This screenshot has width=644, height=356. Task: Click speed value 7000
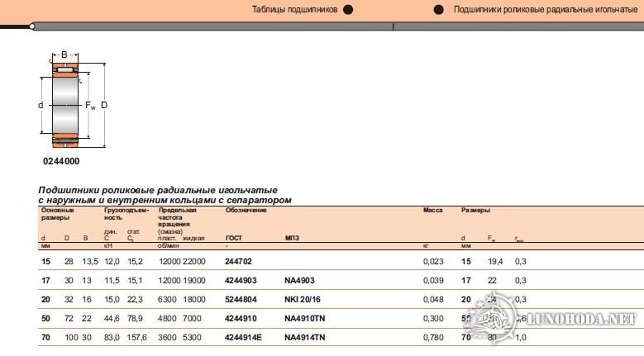tap(192, 318)
